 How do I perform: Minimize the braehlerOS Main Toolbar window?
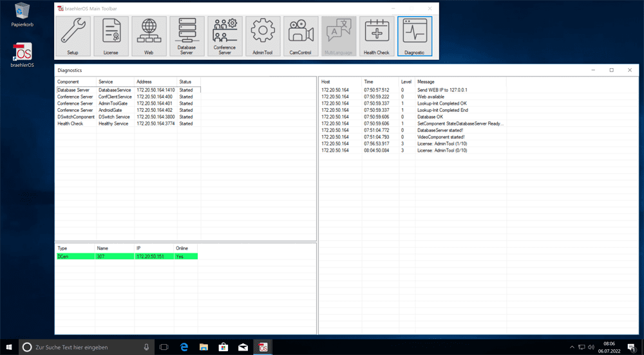[x=393, y=8]
